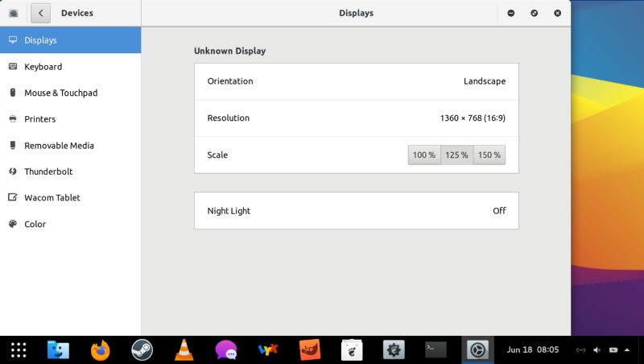Open the Printers panel

pyautogui.click(x=40, y=119)
